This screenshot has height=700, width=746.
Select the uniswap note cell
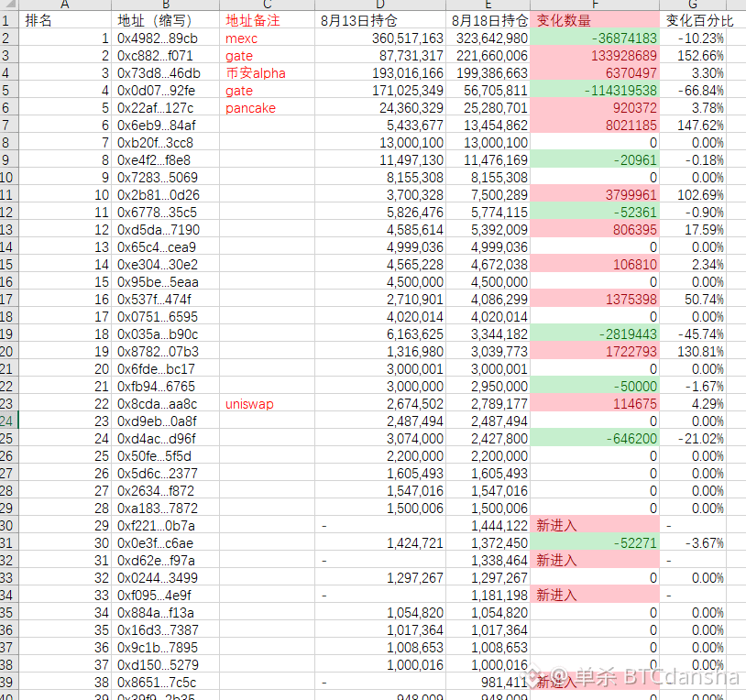click(x=267, y=404)
